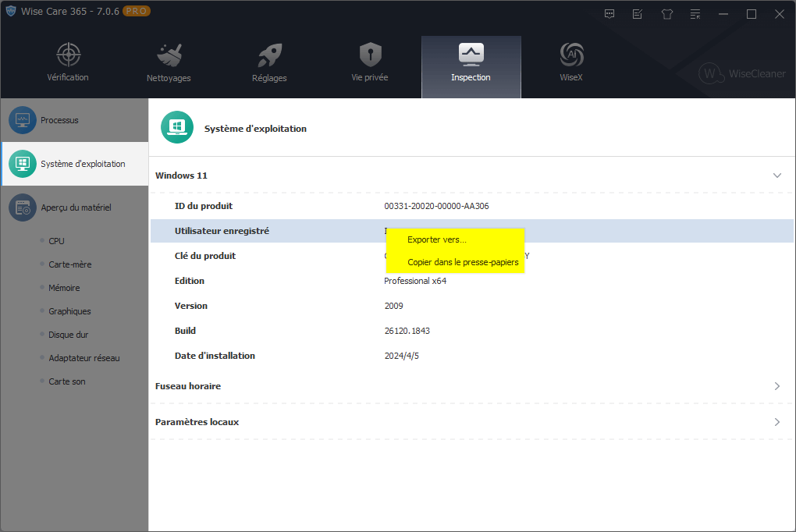Open the Adaptateur réseau entry

[x=84, y=358]
